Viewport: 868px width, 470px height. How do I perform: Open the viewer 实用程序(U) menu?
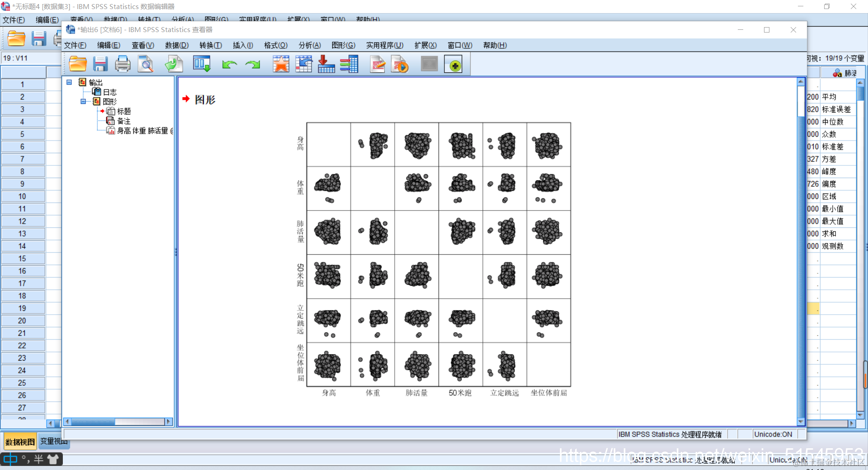pyautogui.click(x=385, y=45)
